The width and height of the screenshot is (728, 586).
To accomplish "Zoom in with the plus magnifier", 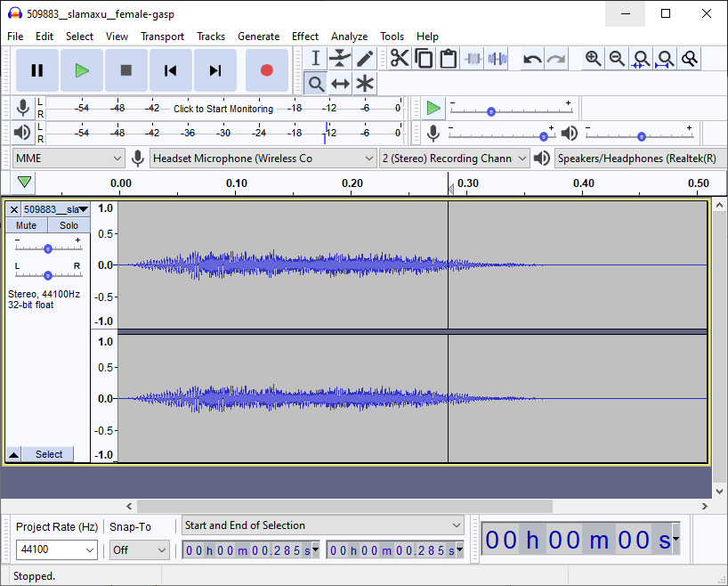I will (x=593, y=59).
